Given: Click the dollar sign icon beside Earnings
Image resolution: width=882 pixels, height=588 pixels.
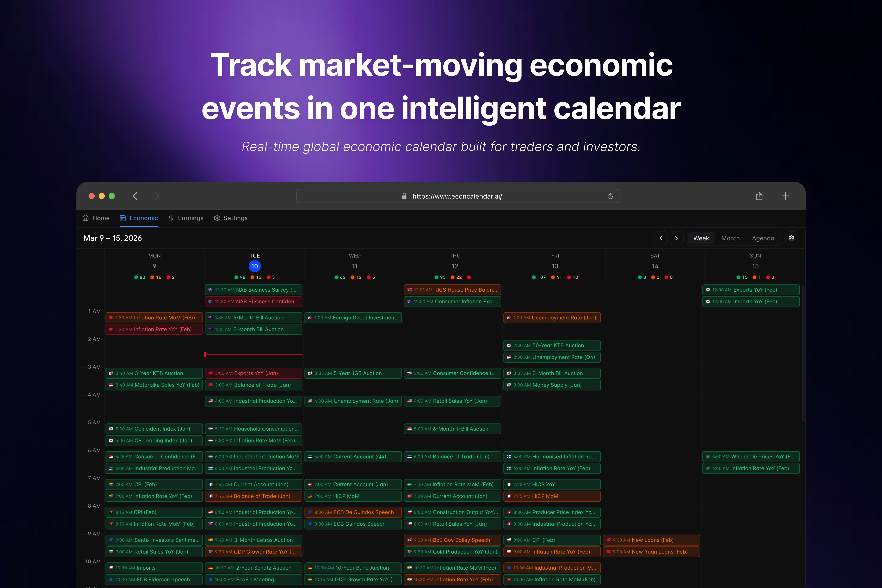Looking at the screenshot, I should pos(171,218).
